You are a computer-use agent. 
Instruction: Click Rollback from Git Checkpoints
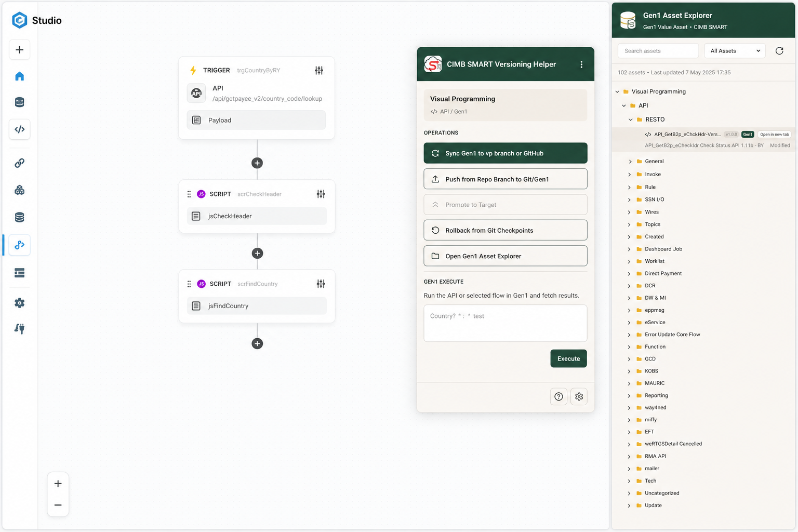[506, 230]
